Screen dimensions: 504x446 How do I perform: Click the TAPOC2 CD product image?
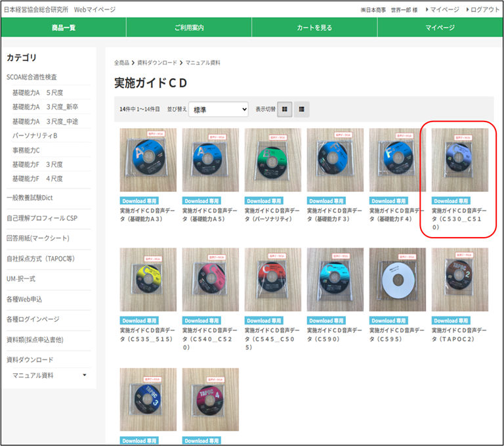coord(459,279)
